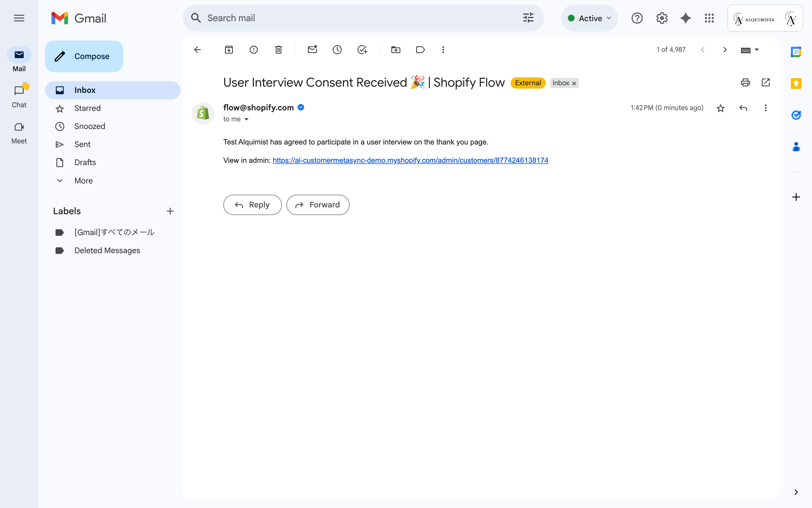Switch to the Mail section

19,60
